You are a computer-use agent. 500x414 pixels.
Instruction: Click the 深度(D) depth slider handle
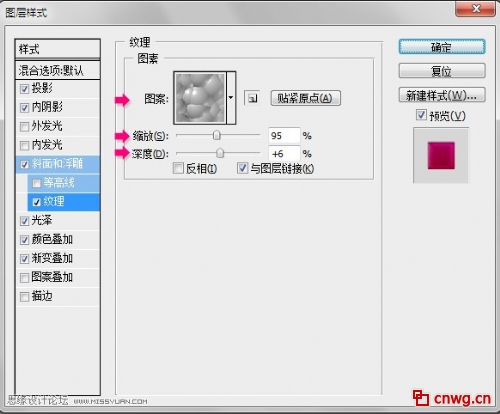click(x=220, y=153)
